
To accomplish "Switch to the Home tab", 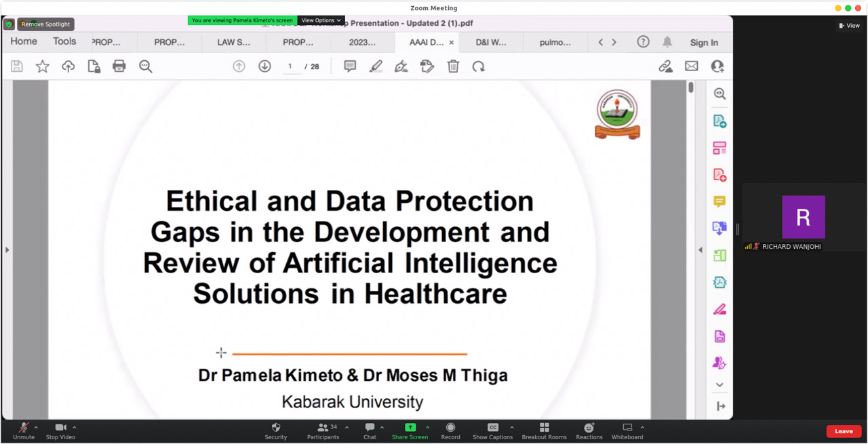I will coord(24,41).
